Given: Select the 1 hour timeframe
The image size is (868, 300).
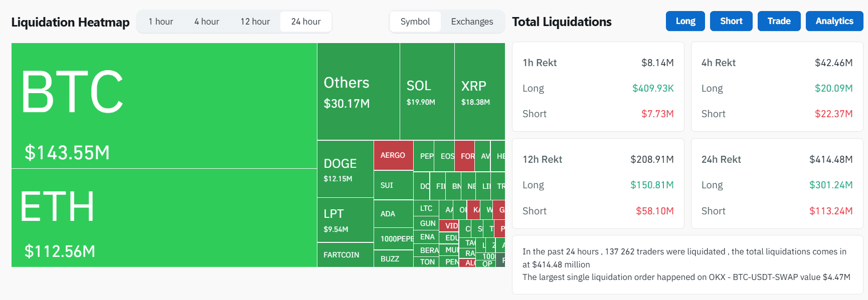Looking at the screenshot, I should 160,22.
